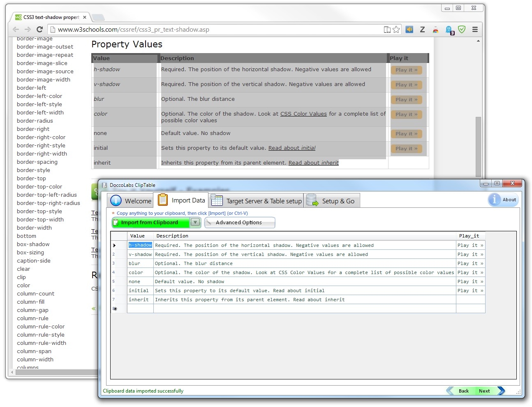Expand the Import from Clipboard dropdown arrow
532x407 pixels.
[195, 222]
